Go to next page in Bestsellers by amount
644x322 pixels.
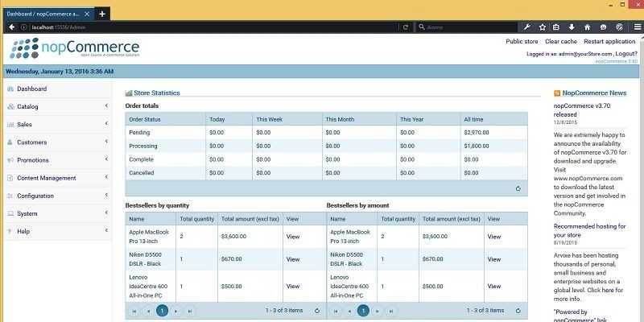coord(378,310)
